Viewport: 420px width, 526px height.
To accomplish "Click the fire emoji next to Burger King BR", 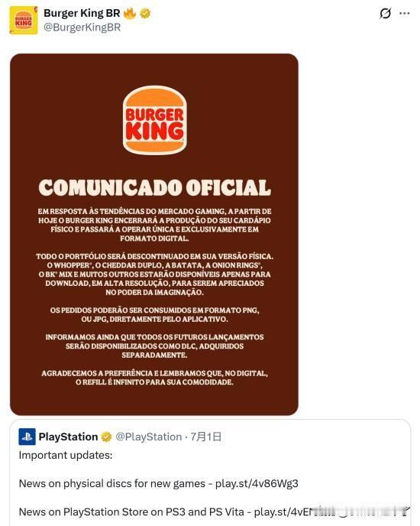I will pyautogui.click(x=129, y=14).
